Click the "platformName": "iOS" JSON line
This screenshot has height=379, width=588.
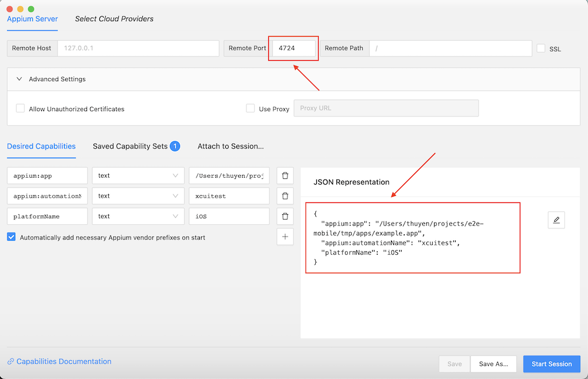(362, 252)
